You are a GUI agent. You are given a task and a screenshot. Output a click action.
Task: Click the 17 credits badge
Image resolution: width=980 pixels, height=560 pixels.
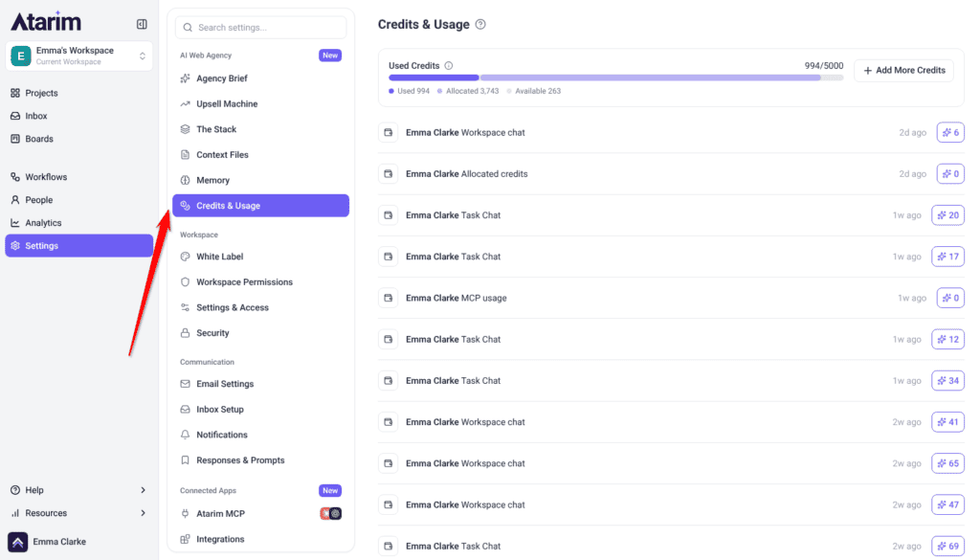947,257
